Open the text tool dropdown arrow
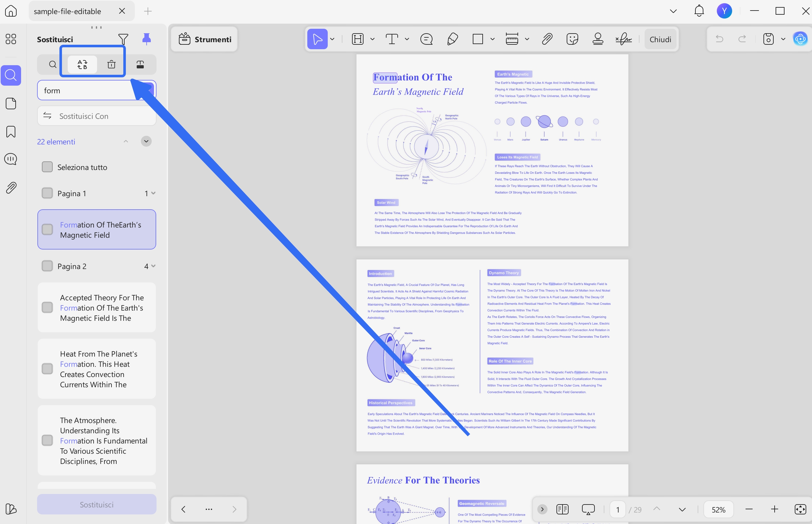The image size is (812, 524). pos(407,39)
